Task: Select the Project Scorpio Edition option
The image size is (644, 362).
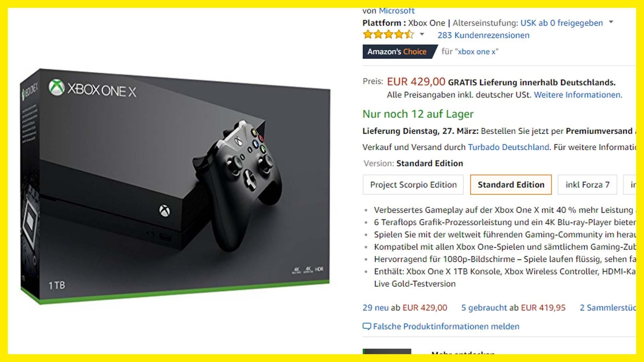Action: 413,185
